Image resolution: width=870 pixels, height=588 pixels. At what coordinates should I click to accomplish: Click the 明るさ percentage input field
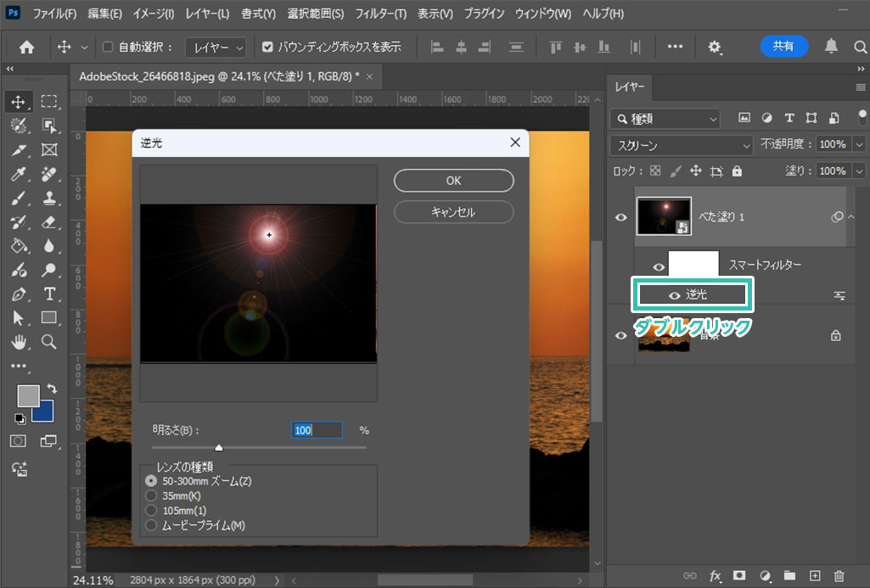tap(317, 430)
